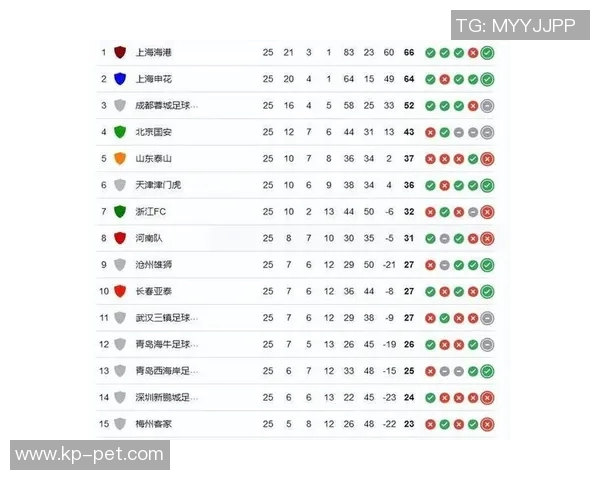Click the TG: MYYJJPP label
This screenshot has height=480, width=600.
tap(515, 26)
